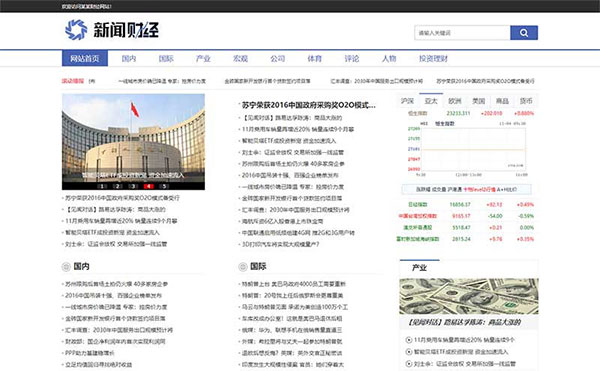Click the search keyword input box
The width and height of the screenshot is (600, 371).
click(x=462, y=33)
